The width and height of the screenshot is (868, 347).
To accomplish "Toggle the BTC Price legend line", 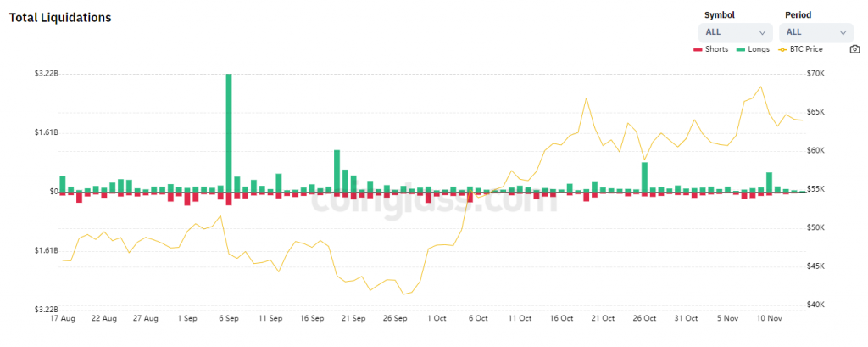I will coord(800,49).
